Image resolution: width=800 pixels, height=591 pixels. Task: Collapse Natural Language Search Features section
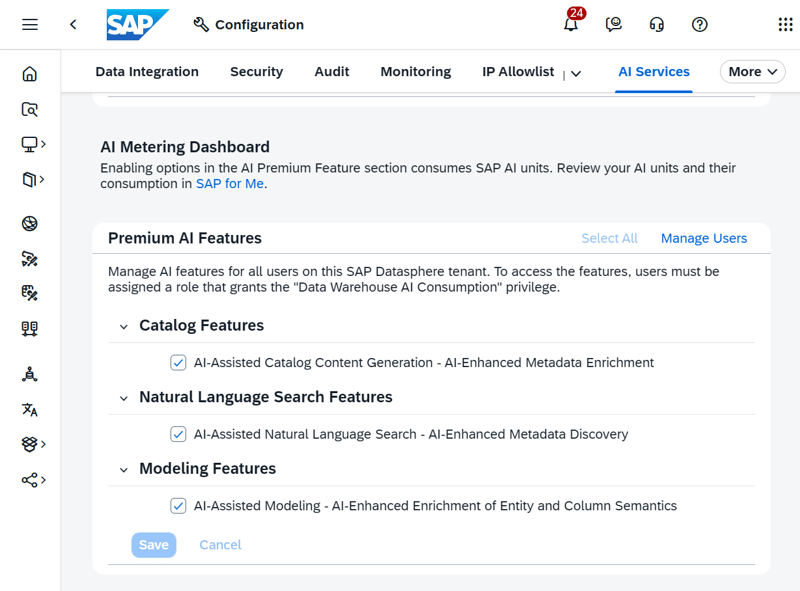pyautogui.click(x=123, y=398)
